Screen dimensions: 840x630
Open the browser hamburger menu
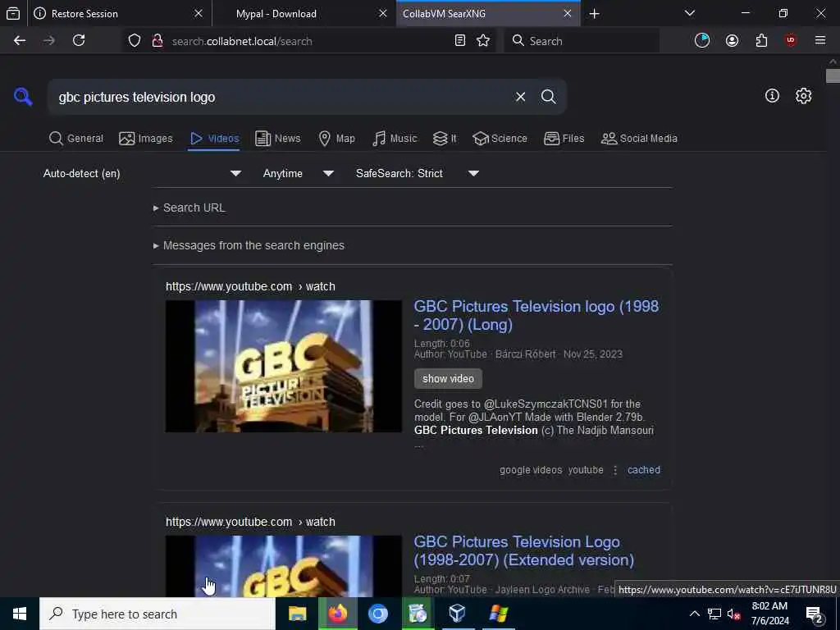pos(820,41)
